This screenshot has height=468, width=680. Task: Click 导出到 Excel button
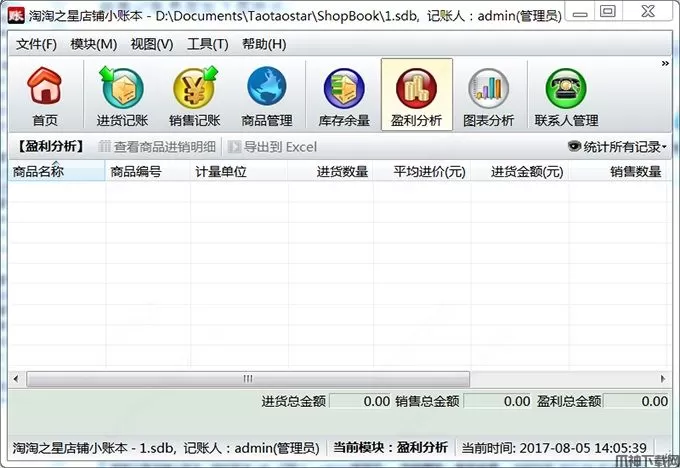(x=272, y=147)
